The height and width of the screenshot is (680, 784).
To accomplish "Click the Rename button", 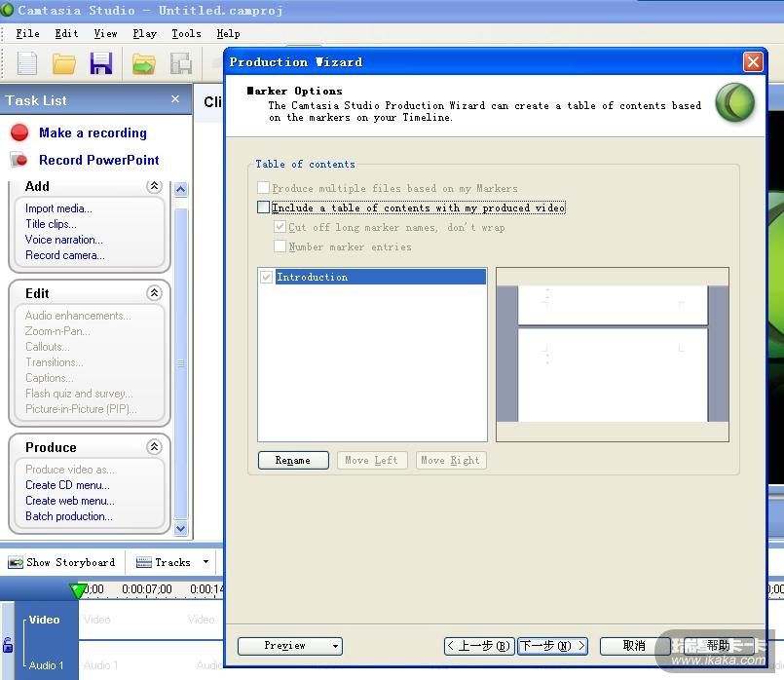I will pos(293,460).
